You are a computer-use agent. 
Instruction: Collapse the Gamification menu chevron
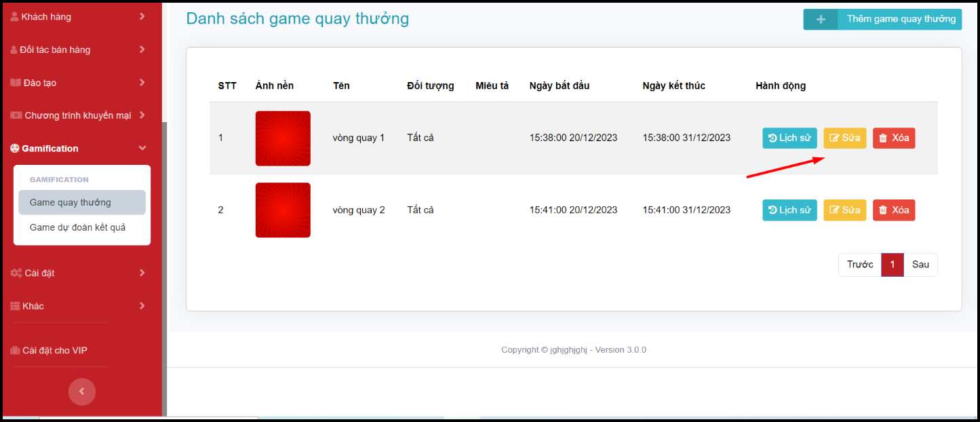tap(142, 149)
